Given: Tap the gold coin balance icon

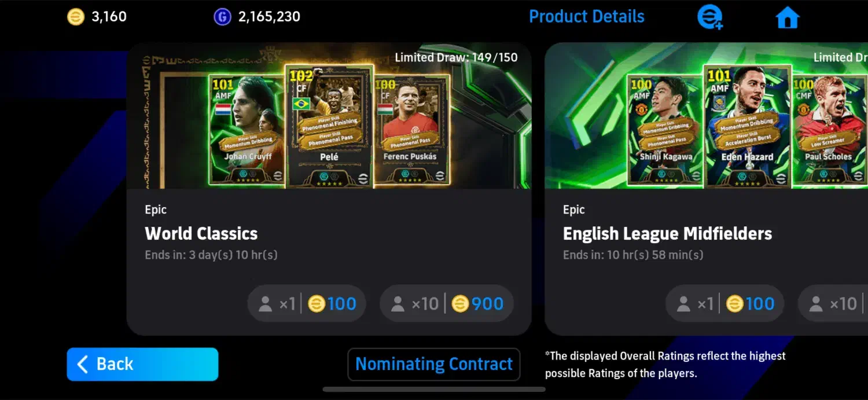Looking at the screenshot, I should tap(76, 17).
